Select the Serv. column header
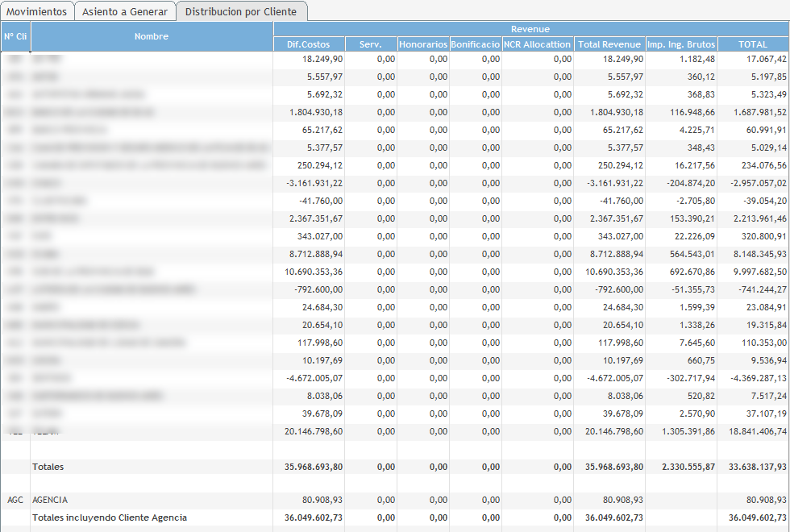790x532 pixels. tap(371, 44)
